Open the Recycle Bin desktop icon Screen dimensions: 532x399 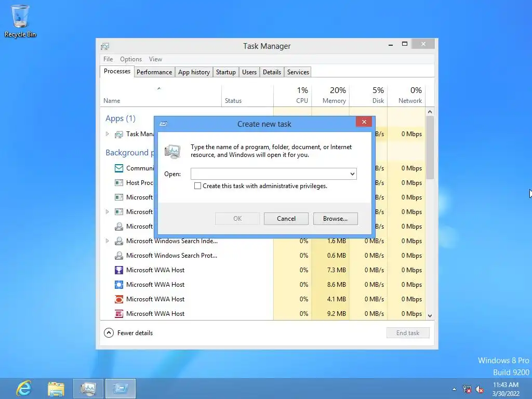(20, 21)
